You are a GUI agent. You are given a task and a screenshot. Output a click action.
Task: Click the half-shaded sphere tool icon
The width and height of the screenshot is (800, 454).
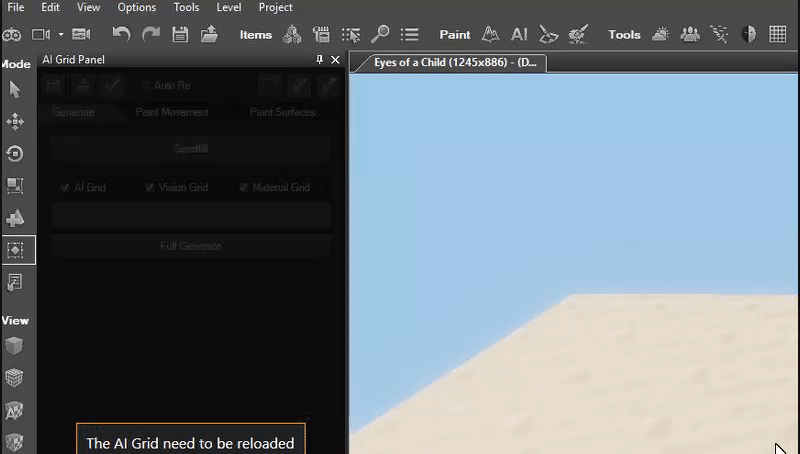(x=748, y=35)
